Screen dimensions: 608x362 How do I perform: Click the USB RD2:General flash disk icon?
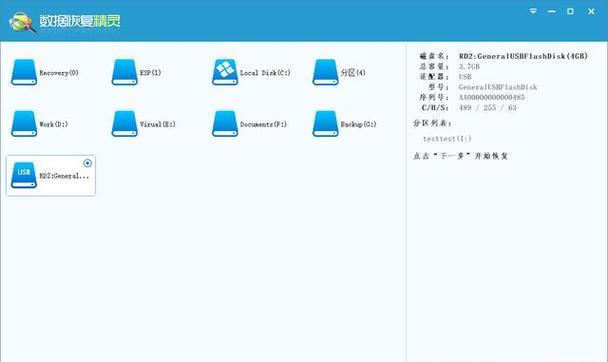[24, 175]
